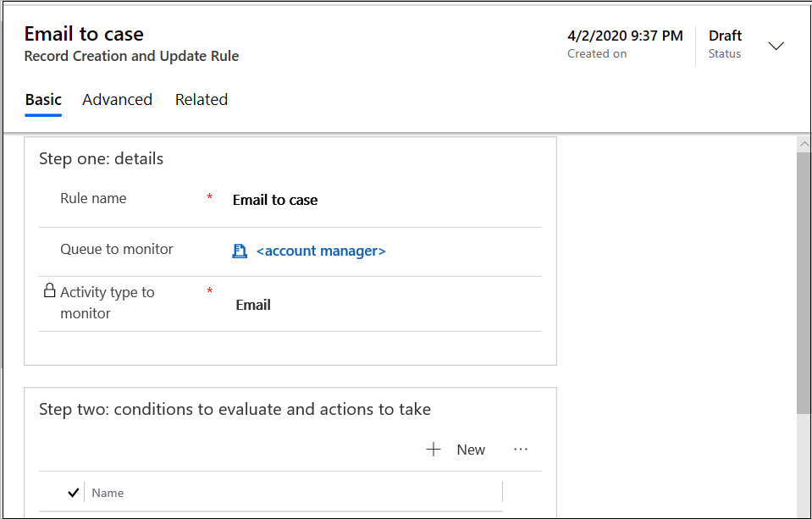Click the Email to case page title
This screenshot has height=519, width=812.
(84, 34)
